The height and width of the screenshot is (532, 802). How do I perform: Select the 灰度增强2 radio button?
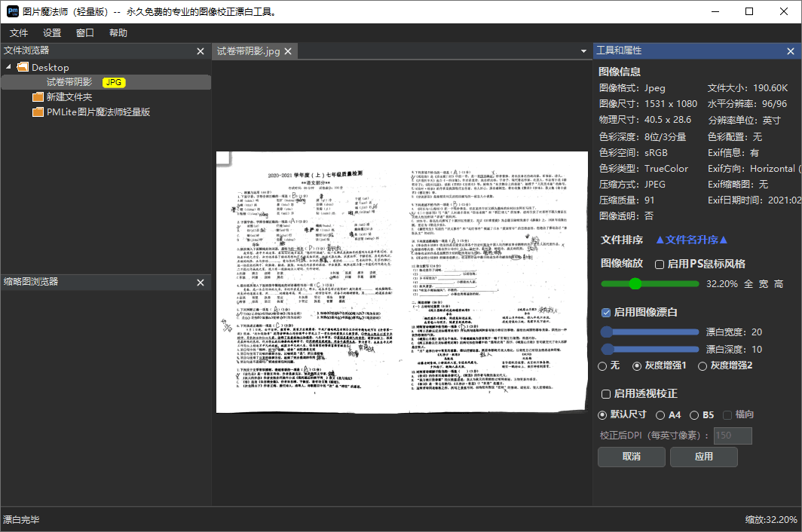coord(702,365)
